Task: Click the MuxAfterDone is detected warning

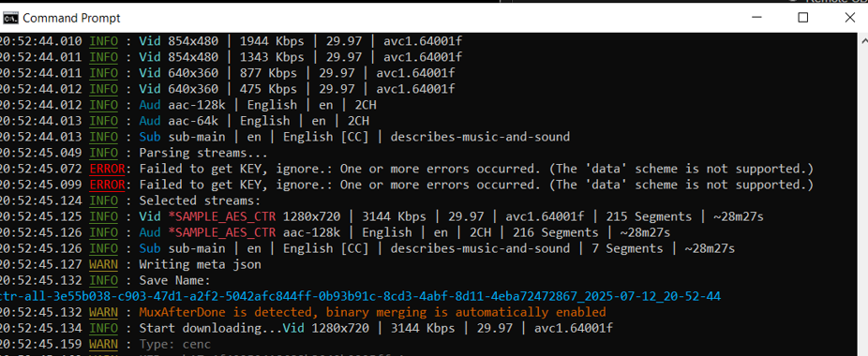Action: pyautogui.click(x=372, y=312)
